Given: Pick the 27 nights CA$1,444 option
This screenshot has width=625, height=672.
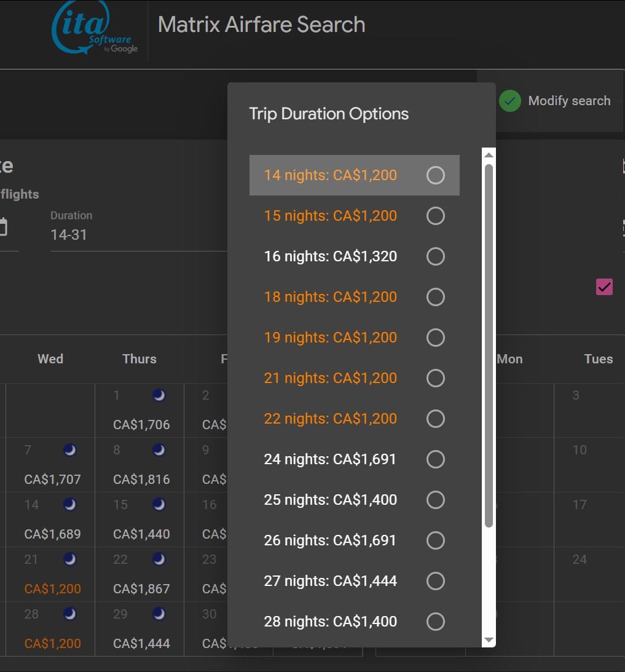Looking at the screenshot, I should click(436, 581).
